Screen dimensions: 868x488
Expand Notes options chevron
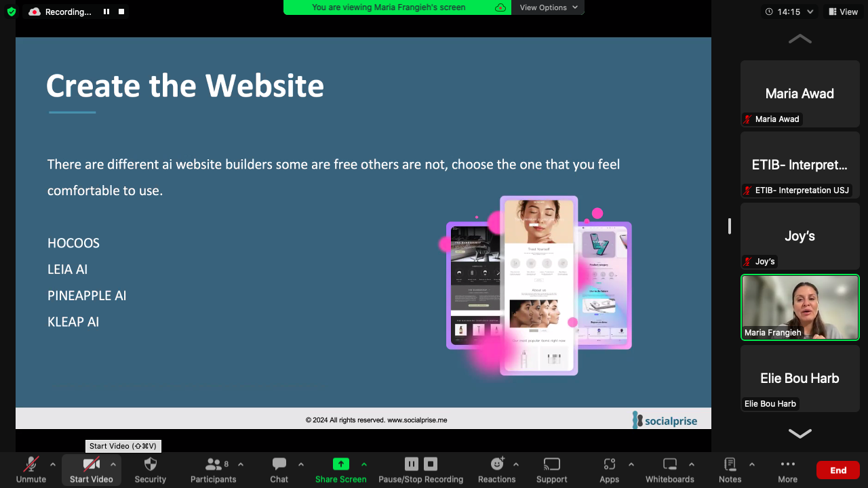point(752,464)
